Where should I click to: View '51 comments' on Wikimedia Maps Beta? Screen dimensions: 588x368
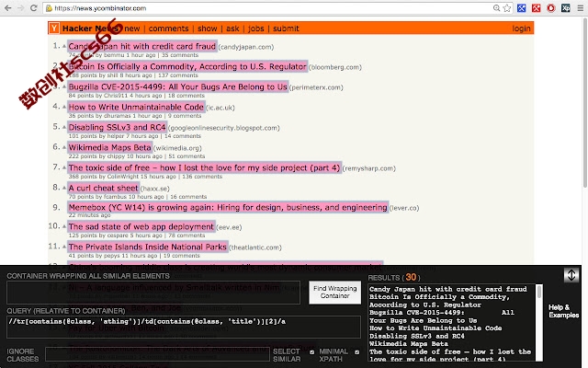187,156
